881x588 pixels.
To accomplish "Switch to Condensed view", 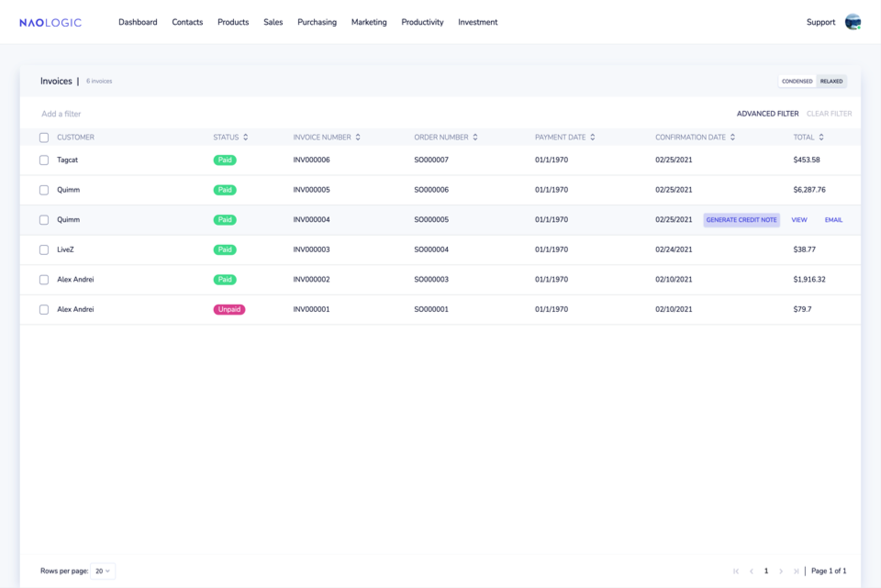I will click(797, 82).
